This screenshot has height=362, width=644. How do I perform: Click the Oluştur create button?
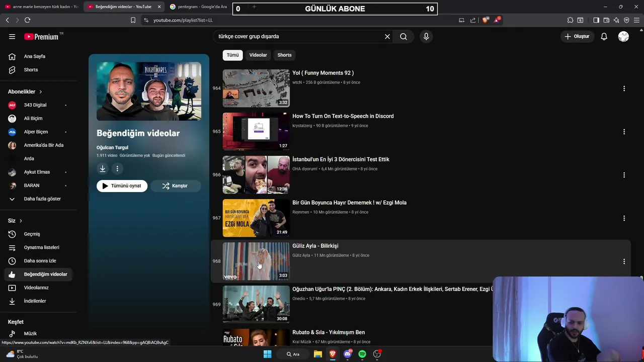tap(577, 37)
